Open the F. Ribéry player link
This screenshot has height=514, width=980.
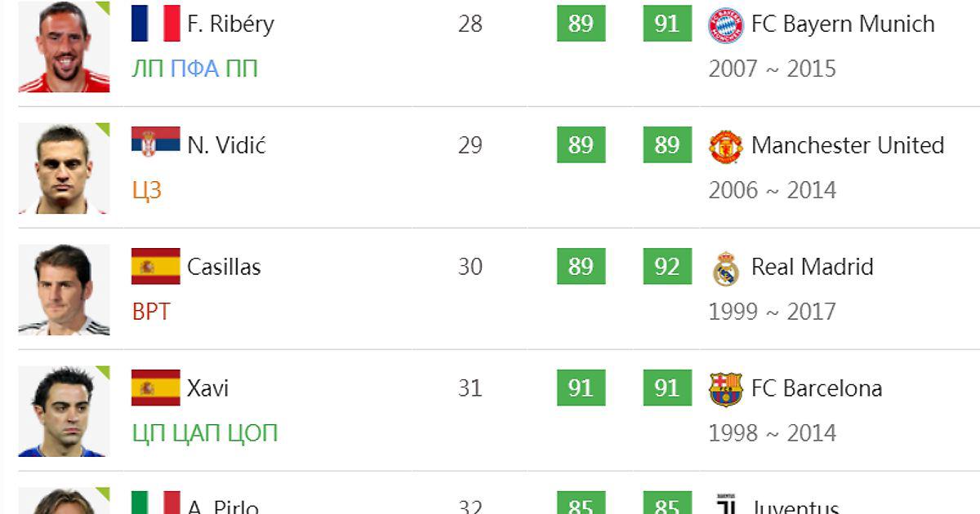(x=230, y=24)
